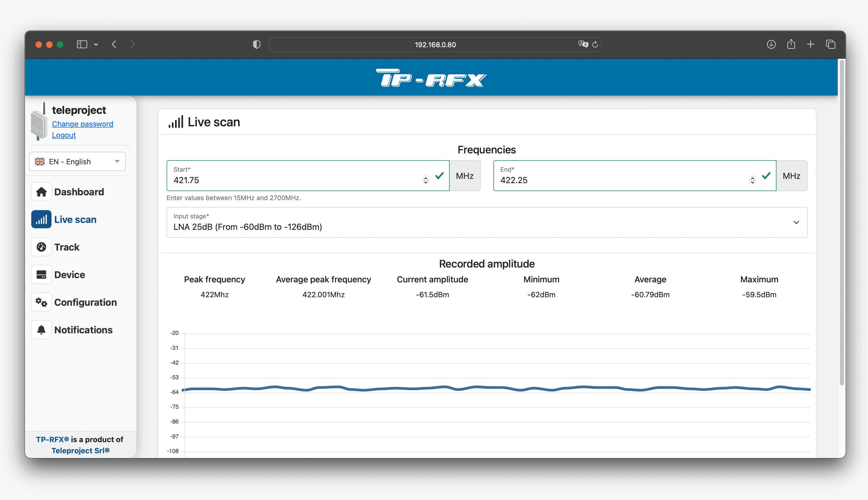Go forward with Safari forward arrow

click(x=132, y=44)
